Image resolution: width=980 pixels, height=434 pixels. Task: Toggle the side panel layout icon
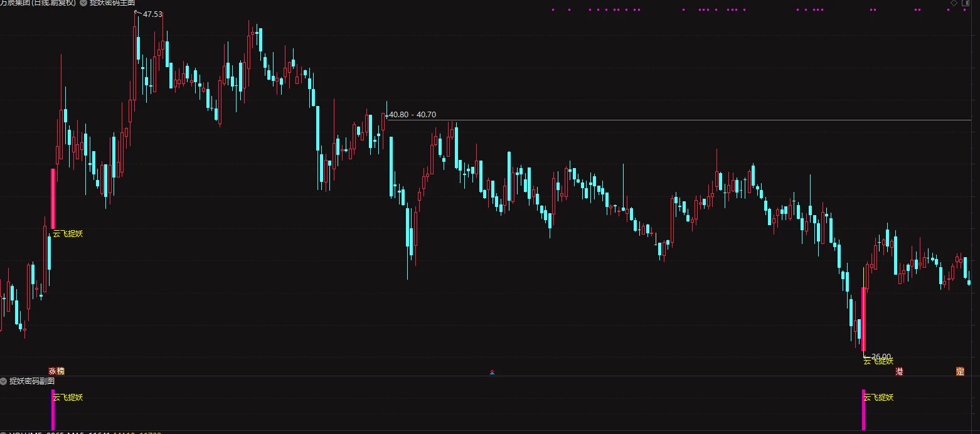[x=965, y=3]
